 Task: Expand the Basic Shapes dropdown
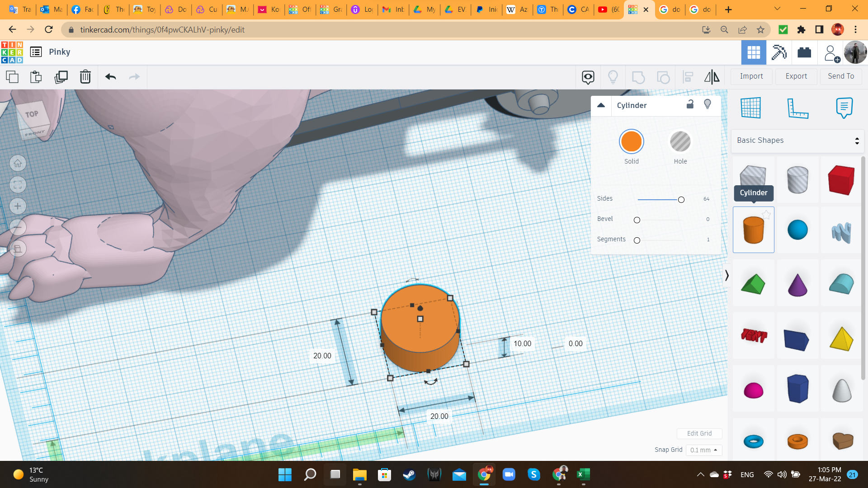pos(797,140)
